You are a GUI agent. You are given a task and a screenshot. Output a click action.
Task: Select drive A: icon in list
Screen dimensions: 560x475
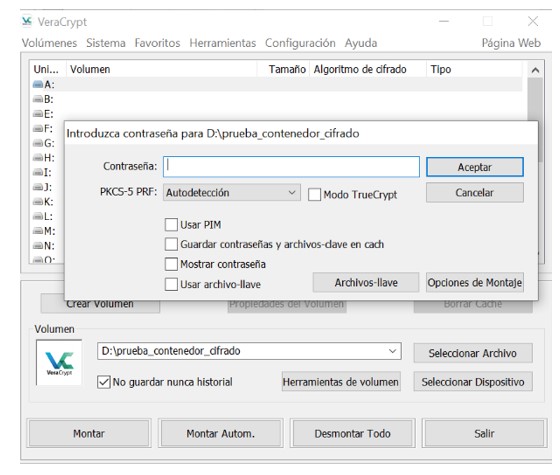(38, 85)
